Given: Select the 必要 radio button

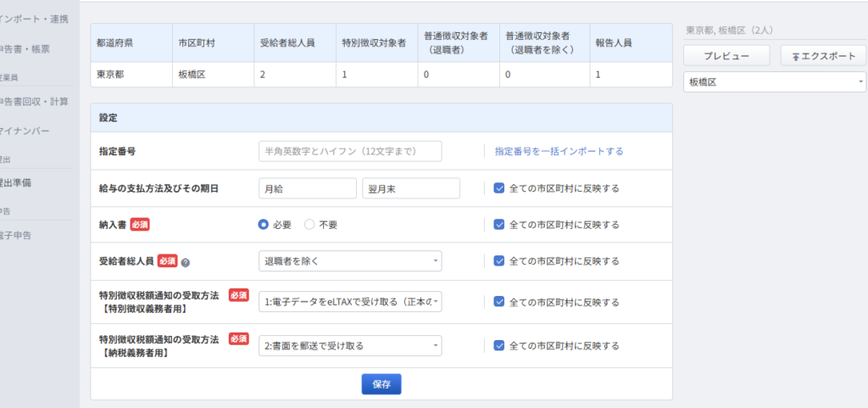Looking at the screenshot, I should pos(264,225).
